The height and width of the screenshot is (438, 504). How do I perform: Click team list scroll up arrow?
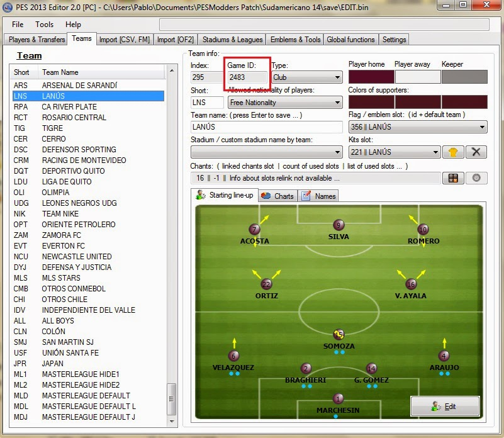click(172, 70)
